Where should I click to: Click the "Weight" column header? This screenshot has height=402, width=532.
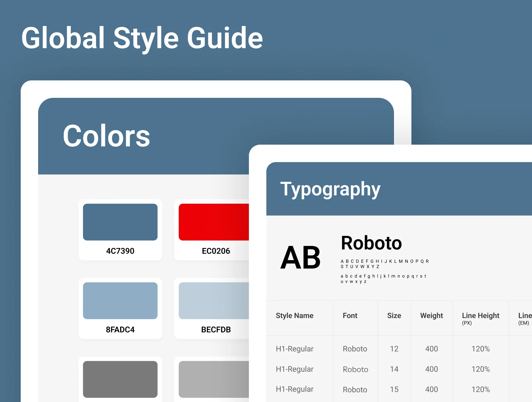pyautogui.click(x=432, y=316)
